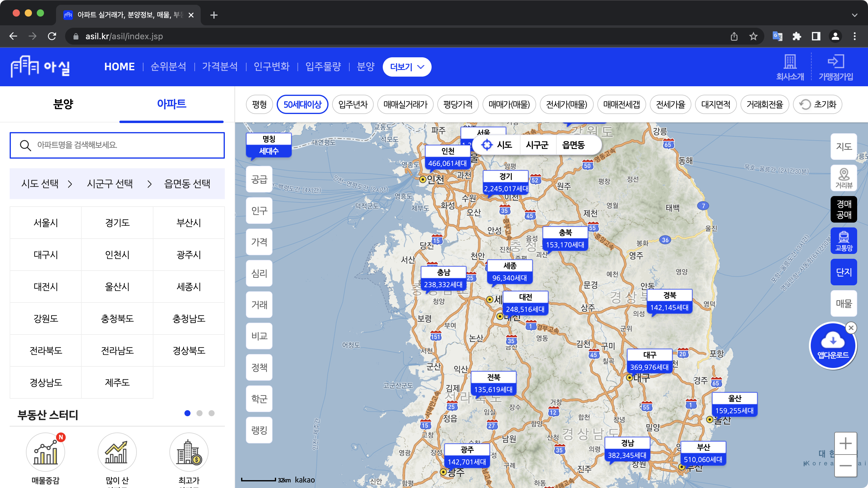
Task: Click the apartment name search field
Action: tap(117, 145)
